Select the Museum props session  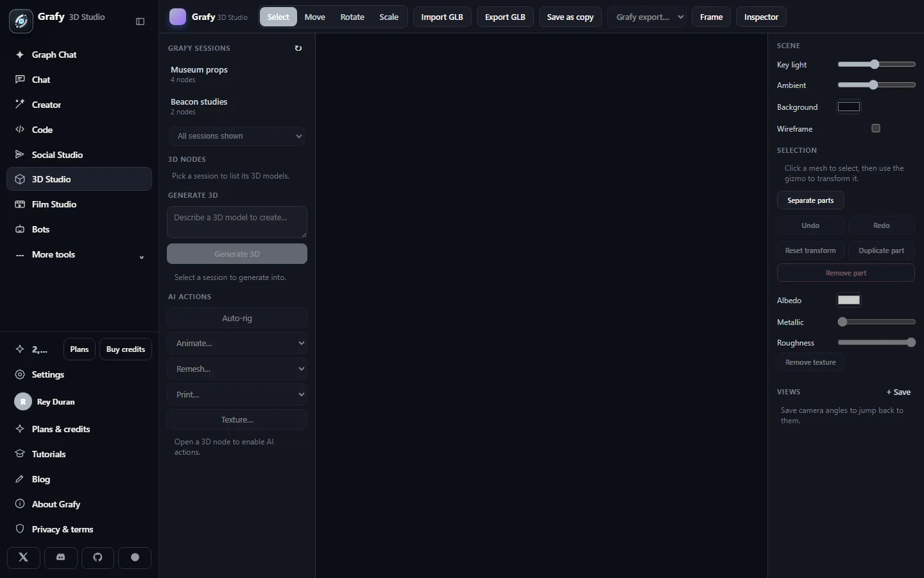[237, 74]
